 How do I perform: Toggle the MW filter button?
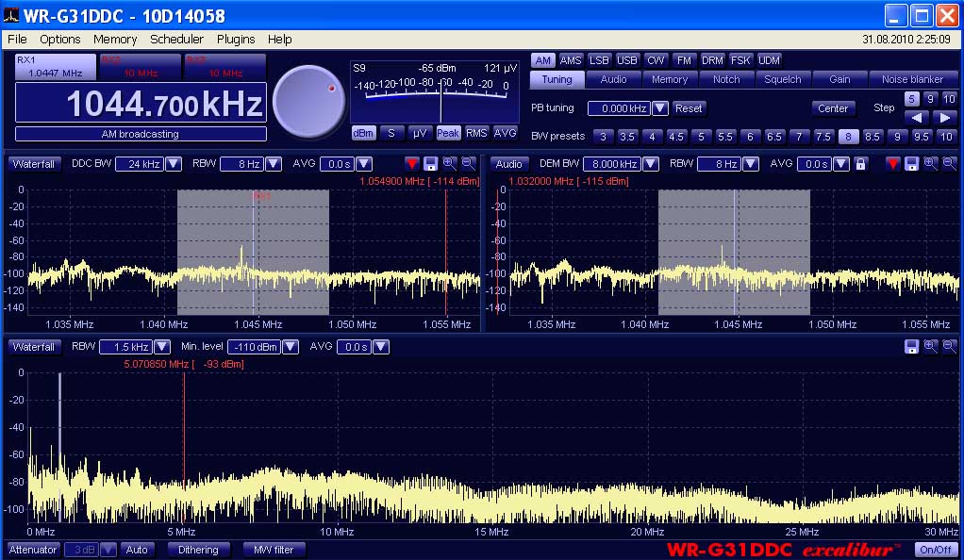(274, 550)
